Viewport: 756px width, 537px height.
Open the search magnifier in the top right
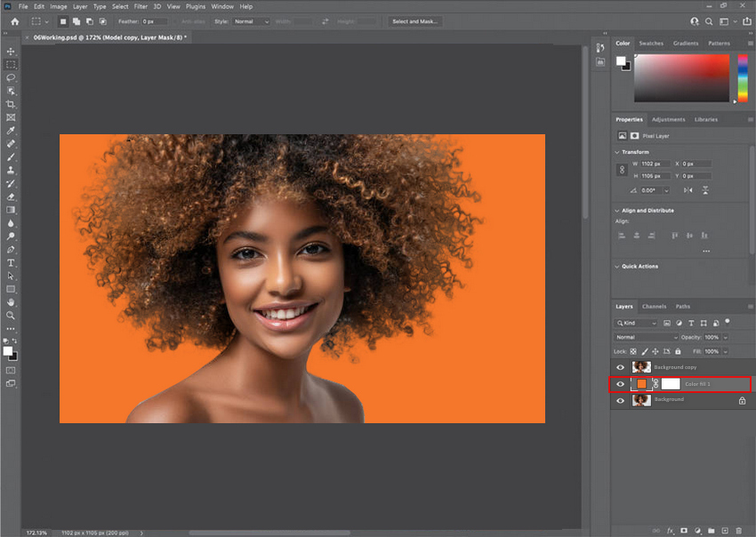pos(709,21)
